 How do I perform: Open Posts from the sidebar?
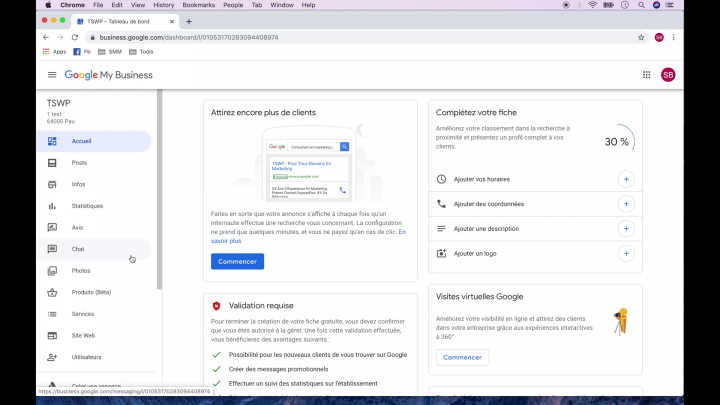[x=79, y=163]
